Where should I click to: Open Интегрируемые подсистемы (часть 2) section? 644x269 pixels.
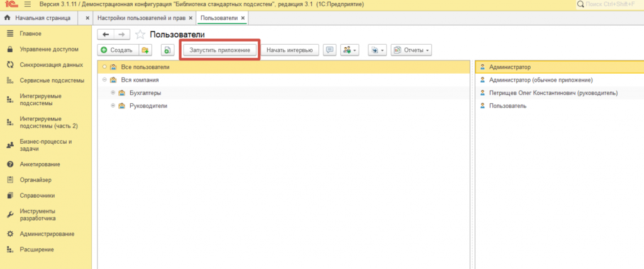(x=48, y=122)
